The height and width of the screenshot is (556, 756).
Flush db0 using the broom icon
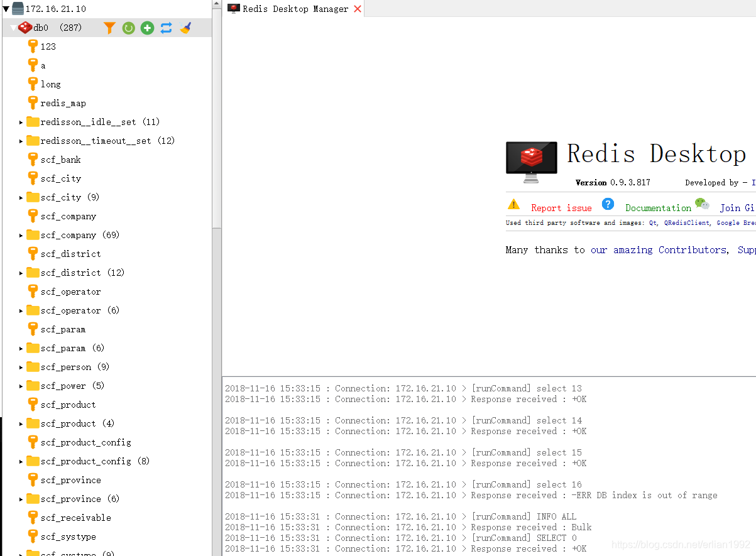(185, 28)
